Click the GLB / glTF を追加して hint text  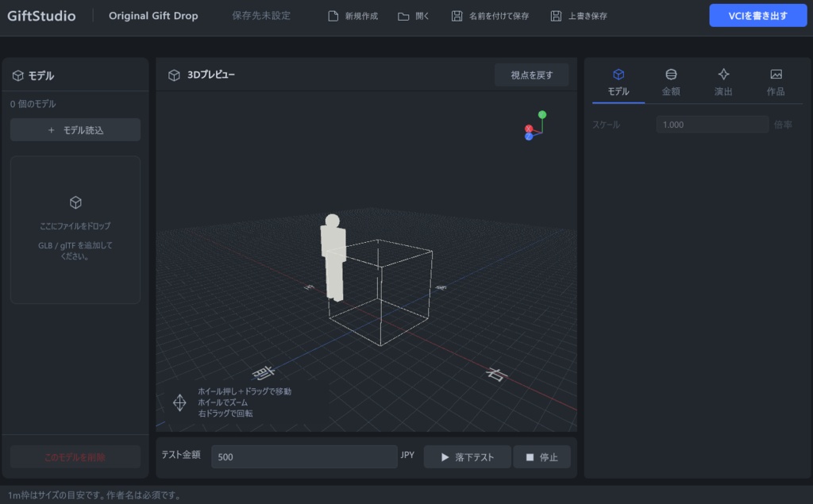click(75, 245)
